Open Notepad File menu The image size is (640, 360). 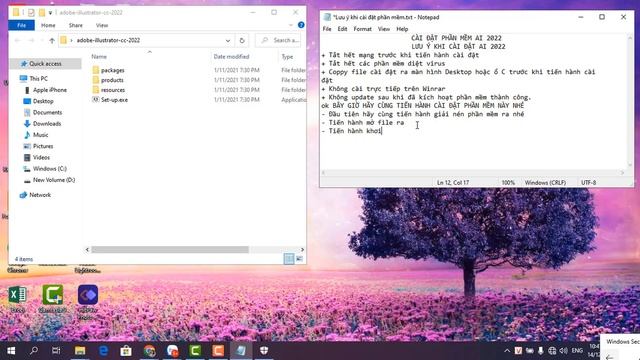(327, 29)
